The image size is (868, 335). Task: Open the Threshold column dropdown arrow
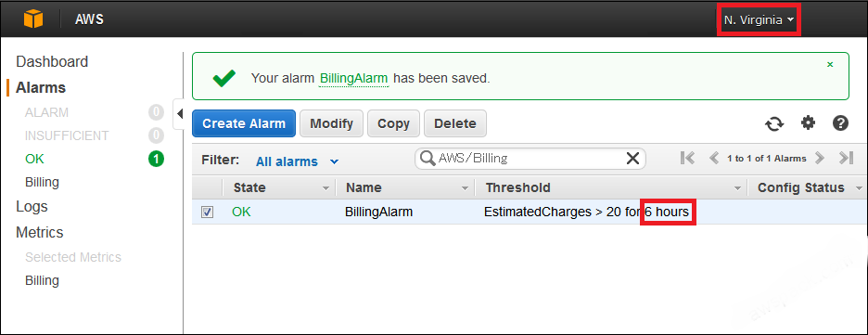pyautogui.click(x=737, y=188)
